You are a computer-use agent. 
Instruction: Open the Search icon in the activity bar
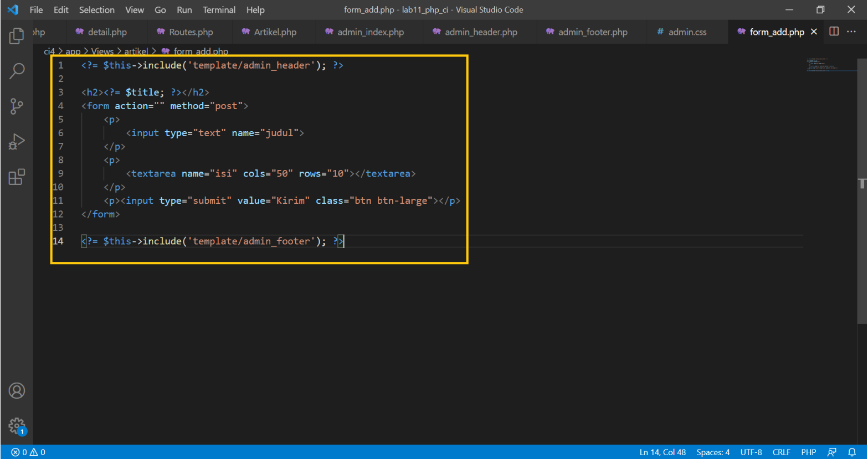point(17,71)
